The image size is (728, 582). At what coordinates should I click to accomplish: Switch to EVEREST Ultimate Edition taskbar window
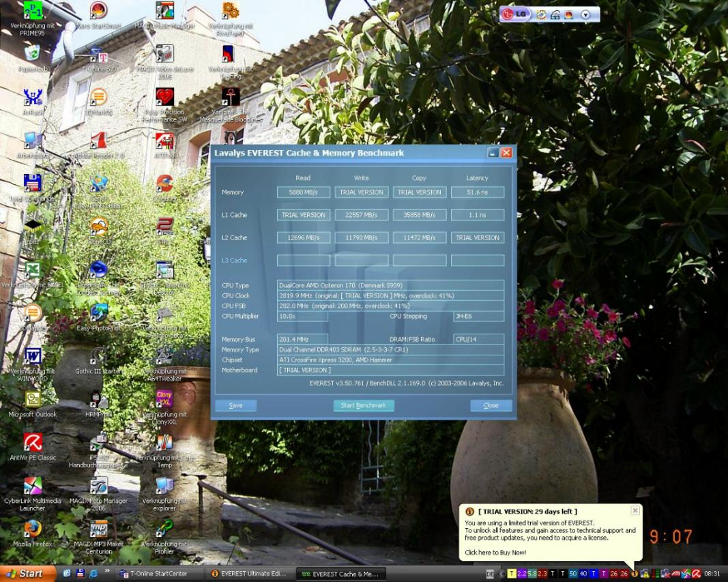pos(249,574)
